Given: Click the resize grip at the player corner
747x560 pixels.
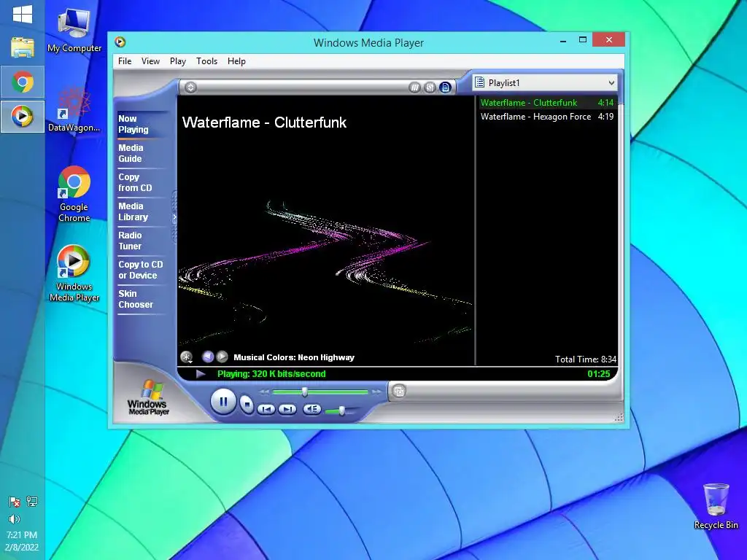Looking at the screenshot, I should tap(619, 418).
